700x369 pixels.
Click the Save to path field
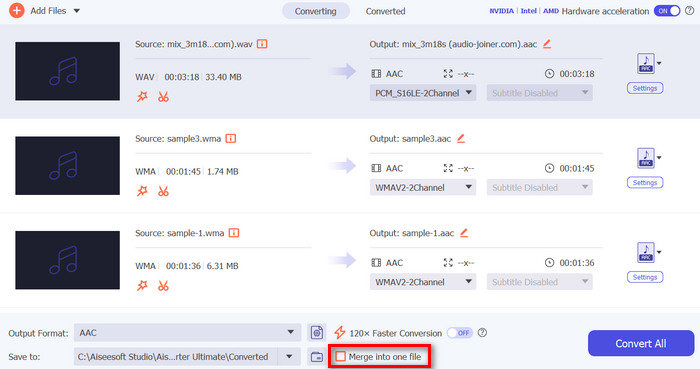(176, 357)
